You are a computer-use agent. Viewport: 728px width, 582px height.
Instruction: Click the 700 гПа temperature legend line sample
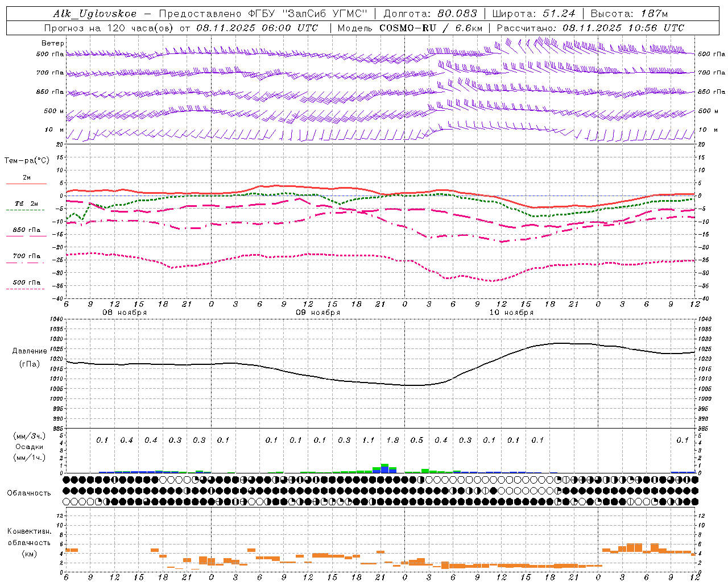26,263
